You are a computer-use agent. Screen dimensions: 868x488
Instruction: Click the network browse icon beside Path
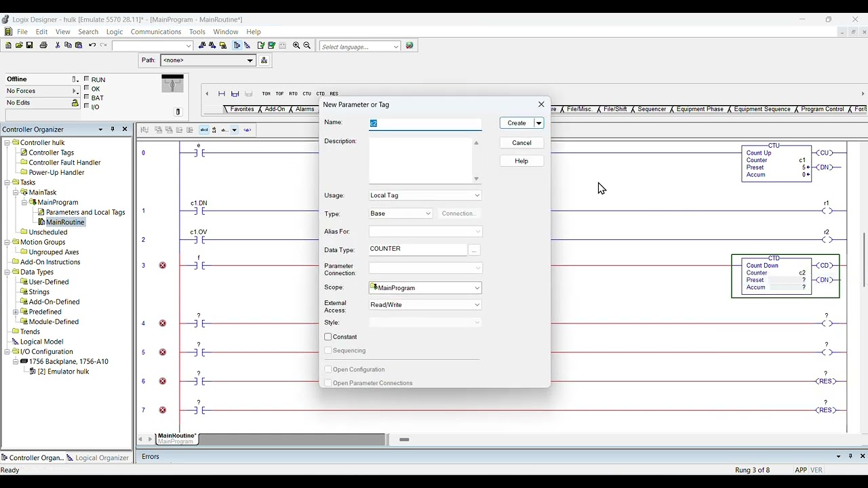click(264, 60)
